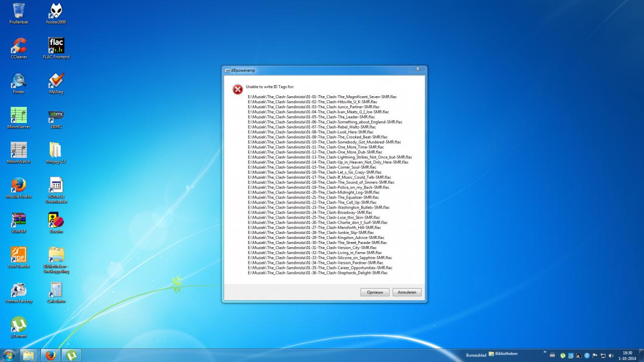Screen dimensions: 644x362
Task: Launch the Format Factory shortcut
Action: point(19,290)
